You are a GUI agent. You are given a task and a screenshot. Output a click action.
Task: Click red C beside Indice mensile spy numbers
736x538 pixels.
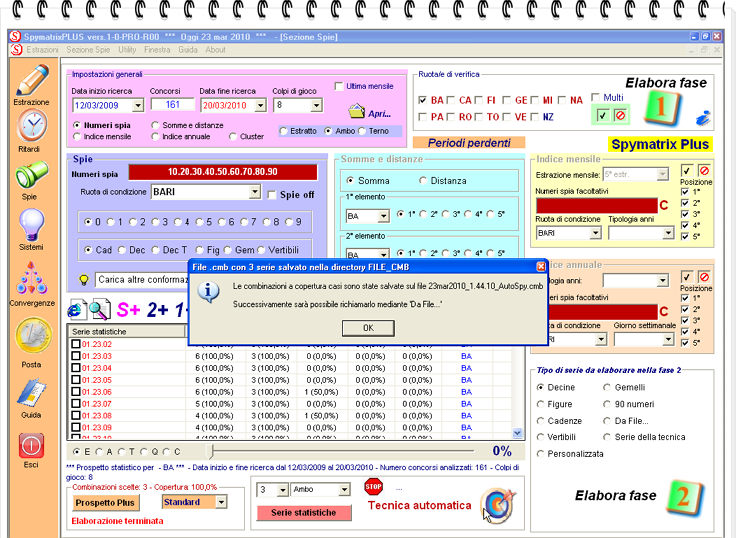pyautogui.click(x=664, y=206)
